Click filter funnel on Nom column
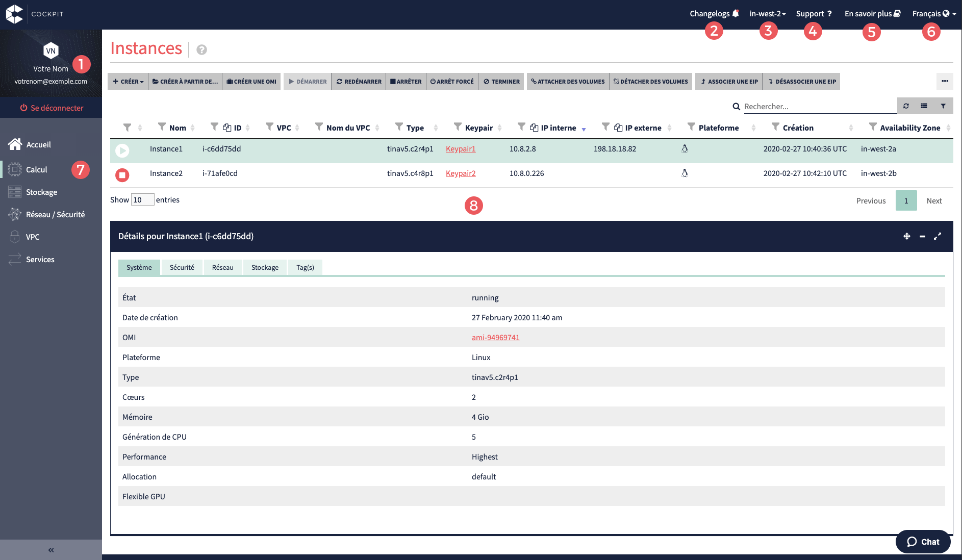This screenshot has width=962, height=560. point(162,126)
